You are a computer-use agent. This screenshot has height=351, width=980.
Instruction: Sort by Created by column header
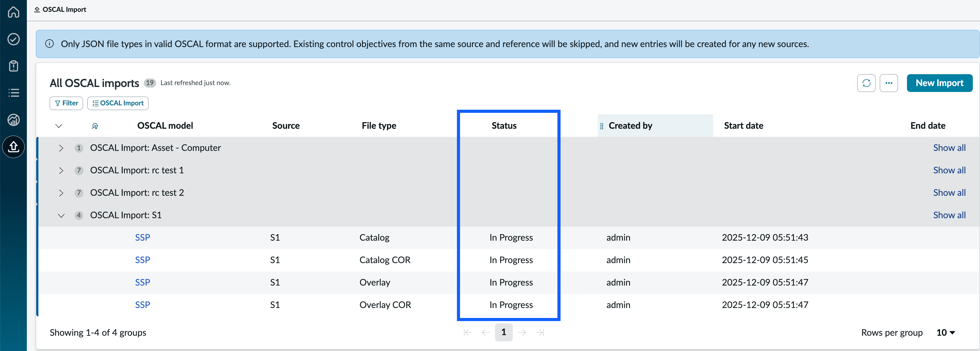630,126
